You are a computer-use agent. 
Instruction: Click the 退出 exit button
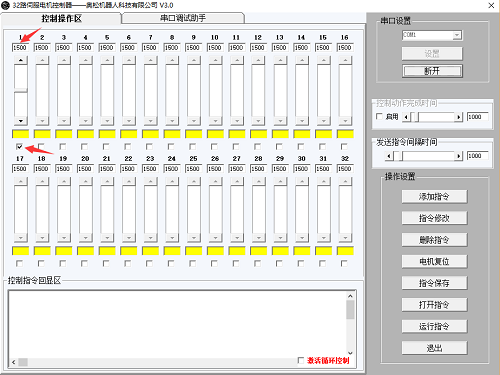(434, 348)
